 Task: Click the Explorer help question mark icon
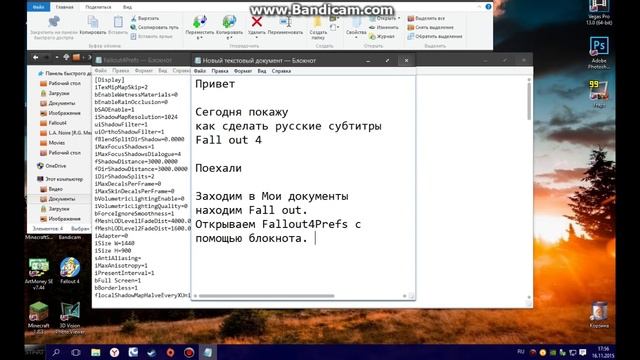point(488,7)
